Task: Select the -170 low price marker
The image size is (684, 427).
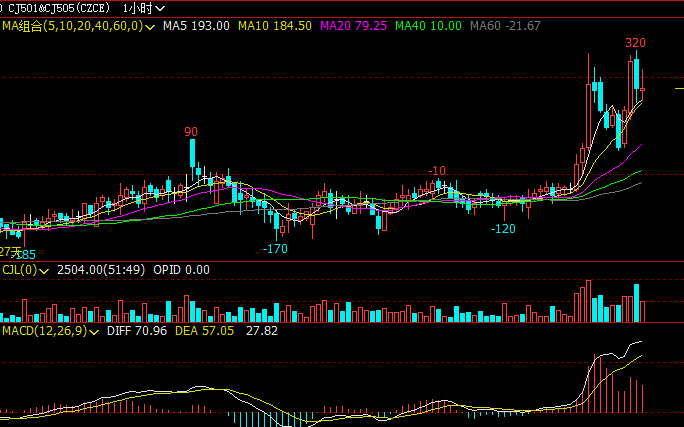Action: tap(275, 248)
